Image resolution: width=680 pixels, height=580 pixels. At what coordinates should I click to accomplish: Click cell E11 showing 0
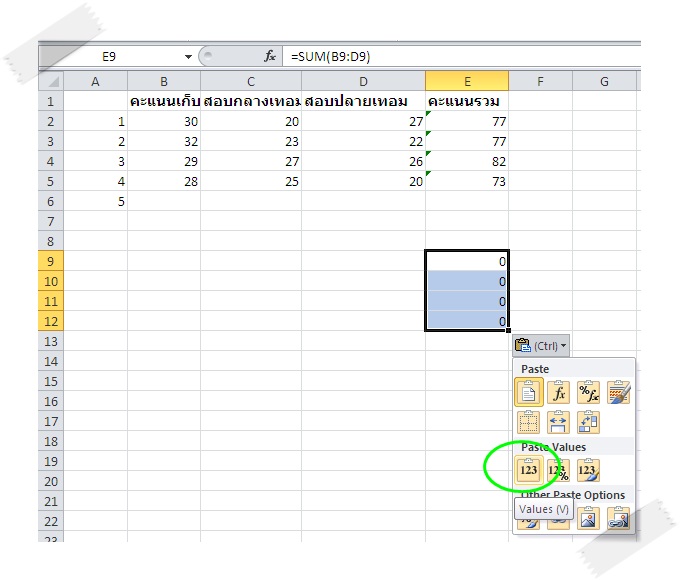[467, 301]
